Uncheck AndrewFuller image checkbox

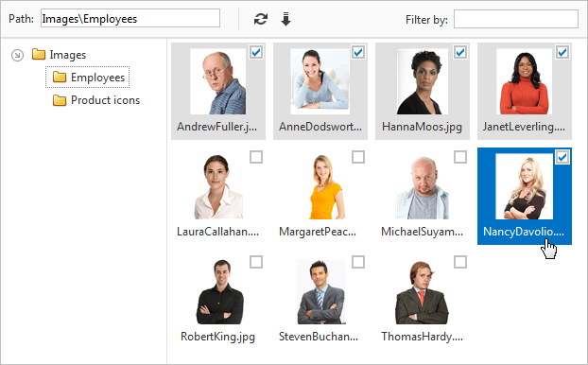pyautogui.click(x=256, y=52)
